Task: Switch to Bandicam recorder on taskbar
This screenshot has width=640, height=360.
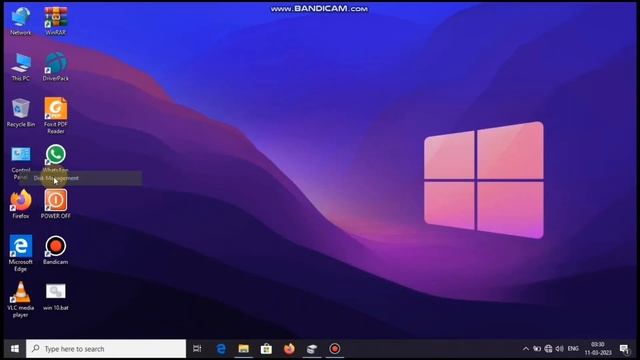Action: [x=335, y=349]
